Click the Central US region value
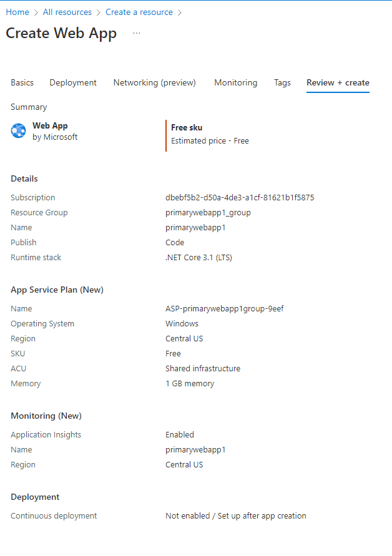The width and height of the screenshot is (392, 556). [x=184, y=338]
